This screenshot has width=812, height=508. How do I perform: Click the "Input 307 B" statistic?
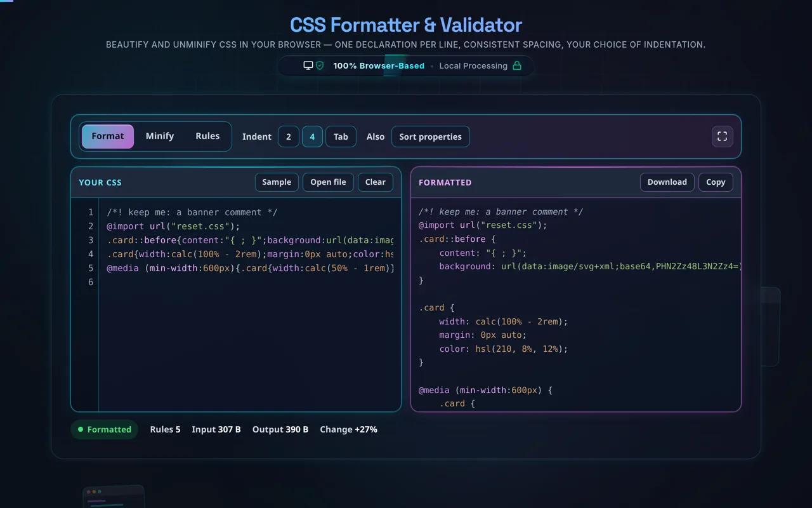(216, 430)
